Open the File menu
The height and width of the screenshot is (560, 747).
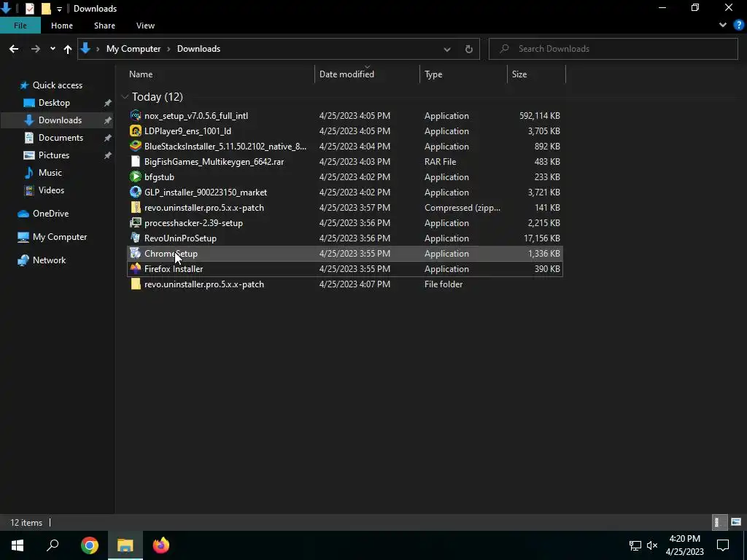coord(20,26)
